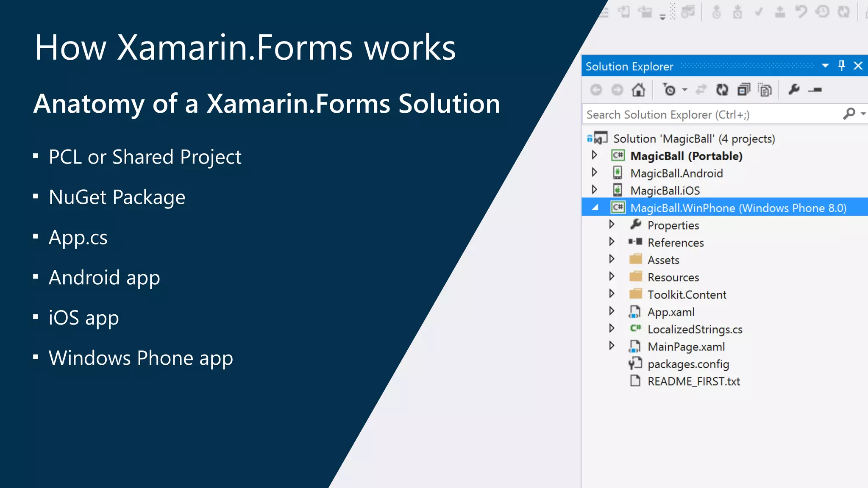The height and width of the screenshot is (488, 868).
Task: Click the Collapse All icon
Action: [x=744, y=90]
